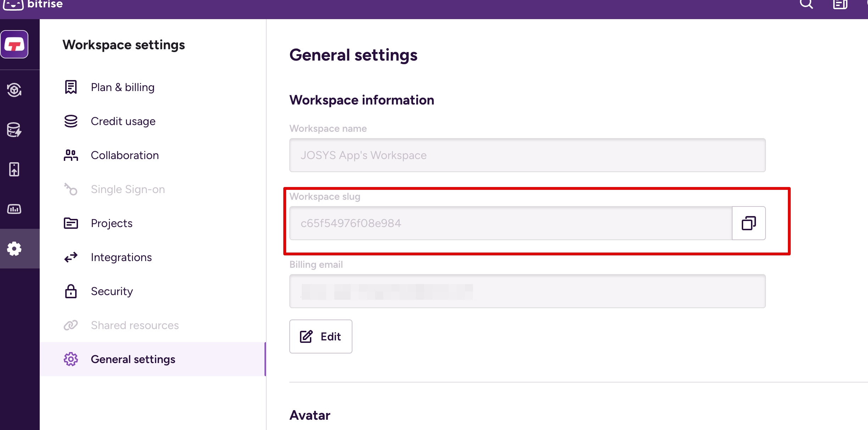This screenshot has height=430, width=868.
Task: Open the Insights chart icon in left rail
Action: tap(15, 209)
